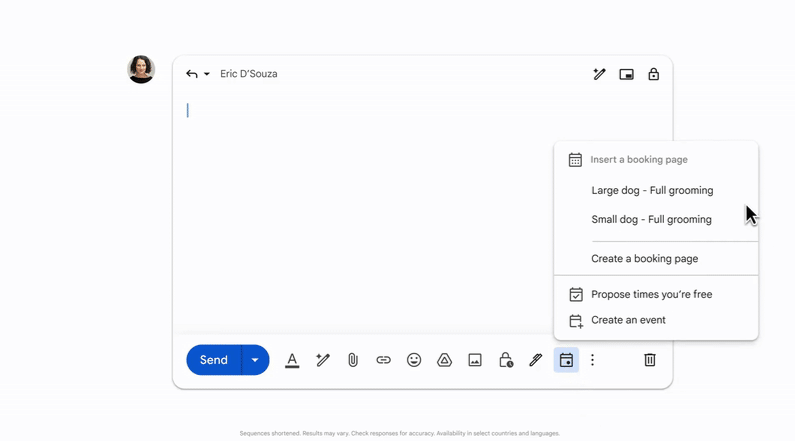Insert a link using the chain icon
The width and height of the screenshot is (795, 441).
(383, 360)
